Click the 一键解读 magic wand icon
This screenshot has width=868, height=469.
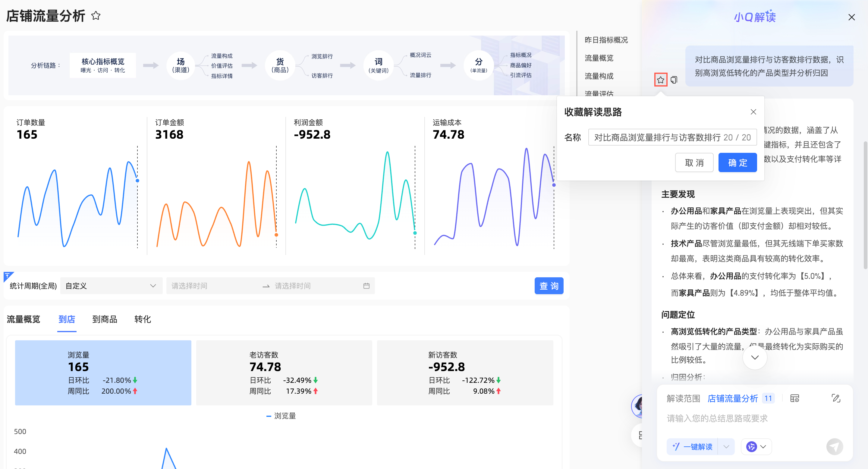click(676, 446)
